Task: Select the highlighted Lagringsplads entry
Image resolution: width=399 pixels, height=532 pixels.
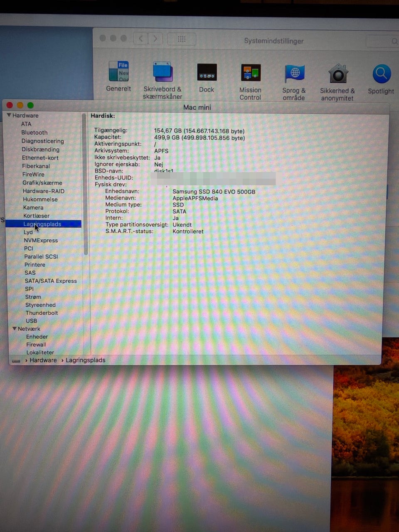Action: coord(43,224)
